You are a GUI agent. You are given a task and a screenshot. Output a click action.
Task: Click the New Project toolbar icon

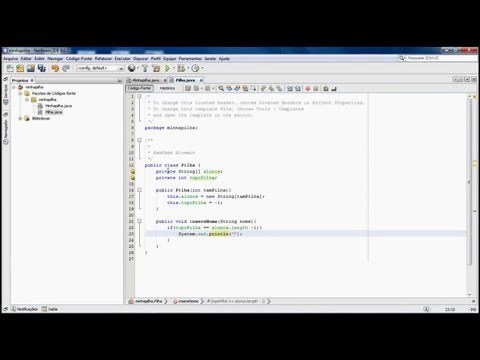[x=20, y=68]
